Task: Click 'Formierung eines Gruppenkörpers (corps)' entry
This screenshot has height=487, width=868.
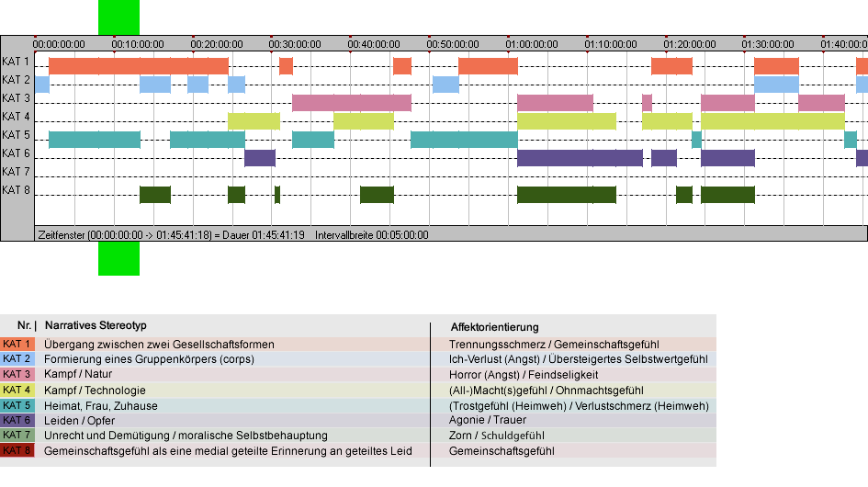Action: click(149, 359)
